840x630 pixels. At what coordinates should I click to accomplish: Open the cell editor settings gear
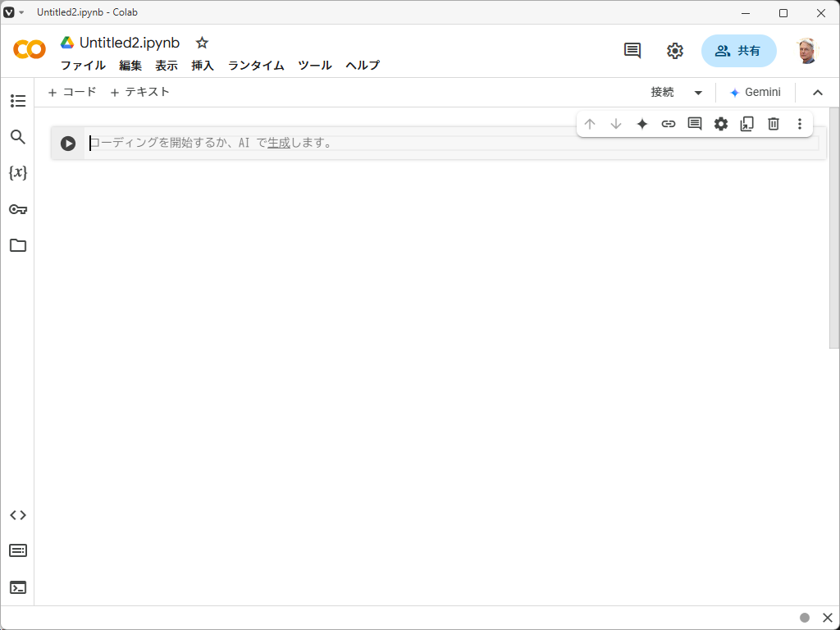tap(721, 125)
